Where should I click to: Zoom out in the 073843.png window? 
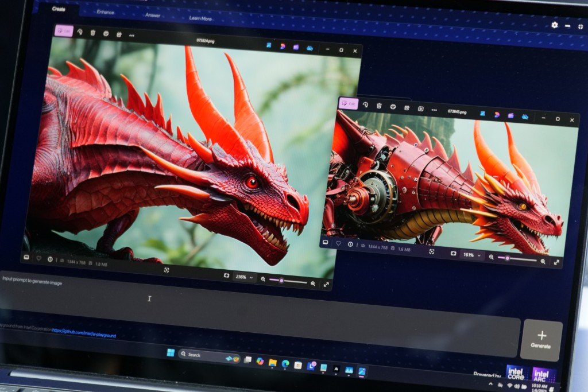point(492,257)
